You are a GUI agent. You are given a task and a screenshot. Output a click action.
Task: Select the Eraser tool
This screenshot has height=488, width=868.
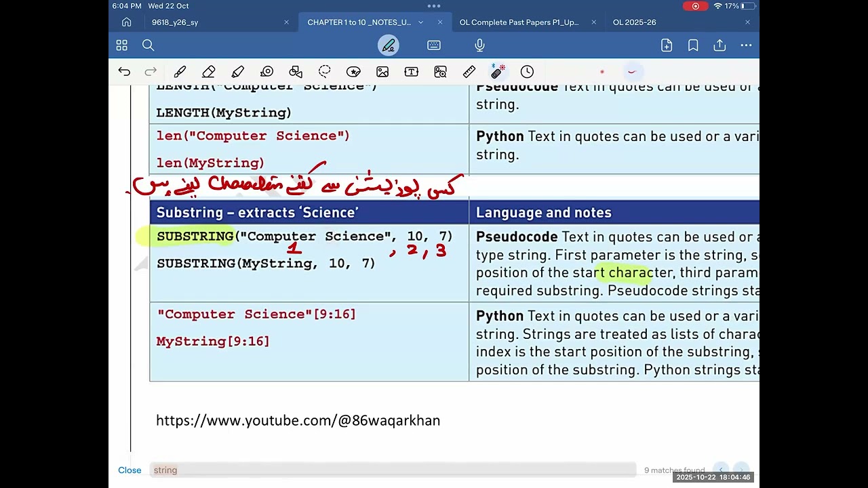pos(209,72)
